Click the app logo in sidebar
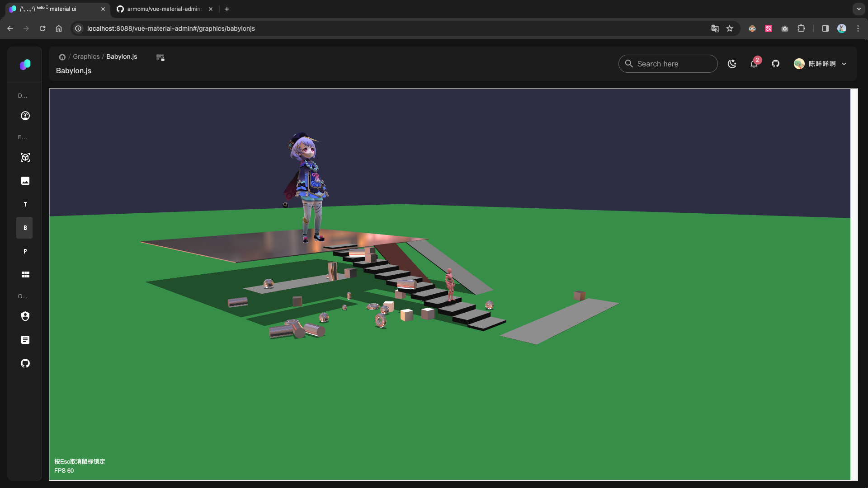The height and width of the screenshot is (488, 868). pyautogui.click(x=25, y=65)
